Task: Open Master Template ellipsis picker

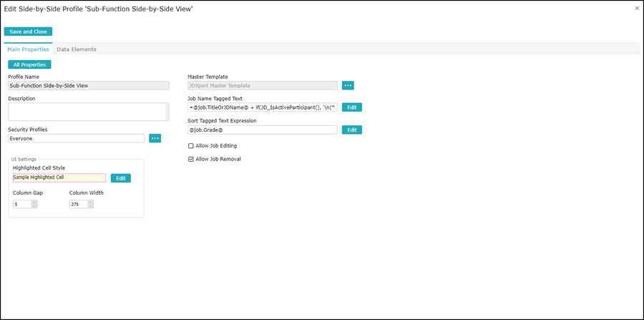Action: click(348, 85)
